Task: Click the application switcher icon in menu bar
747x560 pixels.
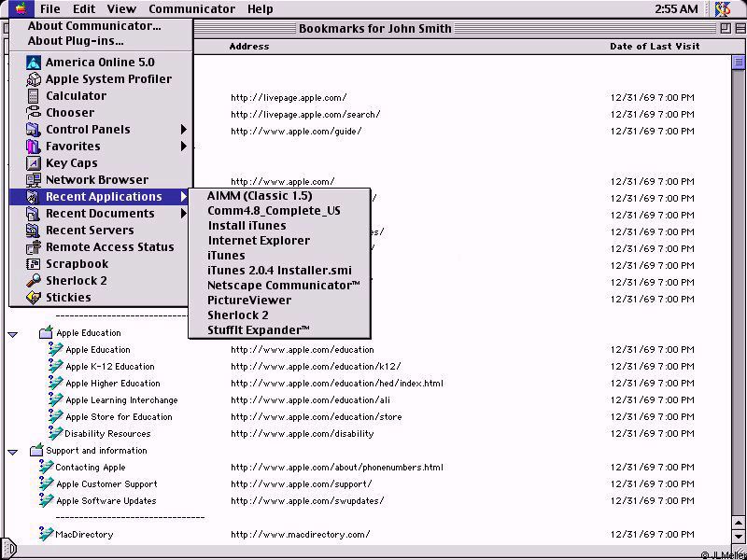Action: [x=723, y=8]
